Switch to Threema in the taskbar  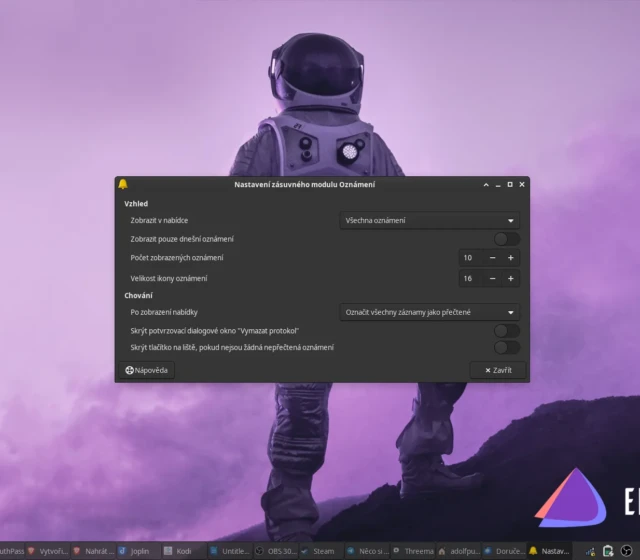point(412,551)
